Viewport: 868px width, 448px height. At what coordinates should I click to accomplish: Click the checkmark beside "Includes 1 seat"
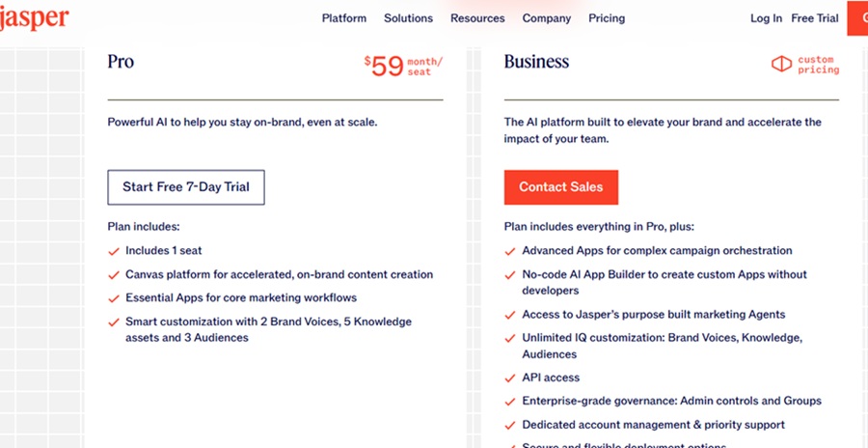pyautogui.click(x=114, y=251)
